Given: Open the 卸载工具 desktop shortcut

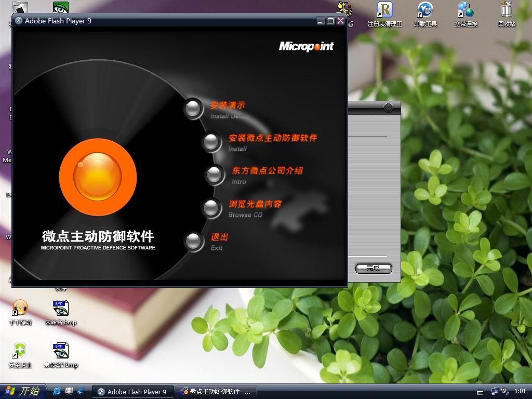Looking at the screenshot, I should (x=425, y=15).
